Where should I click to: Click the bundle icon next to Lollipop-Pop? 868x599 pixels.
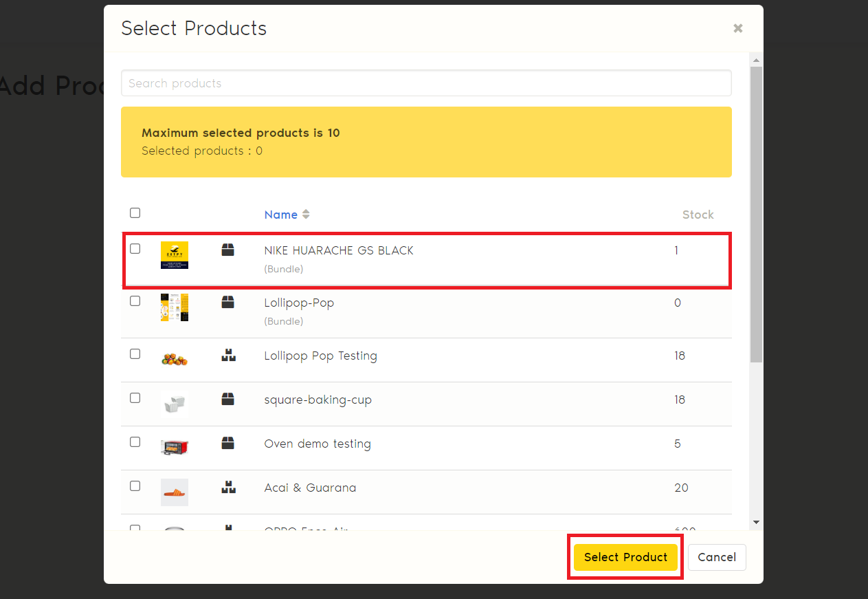click(228, 302)
